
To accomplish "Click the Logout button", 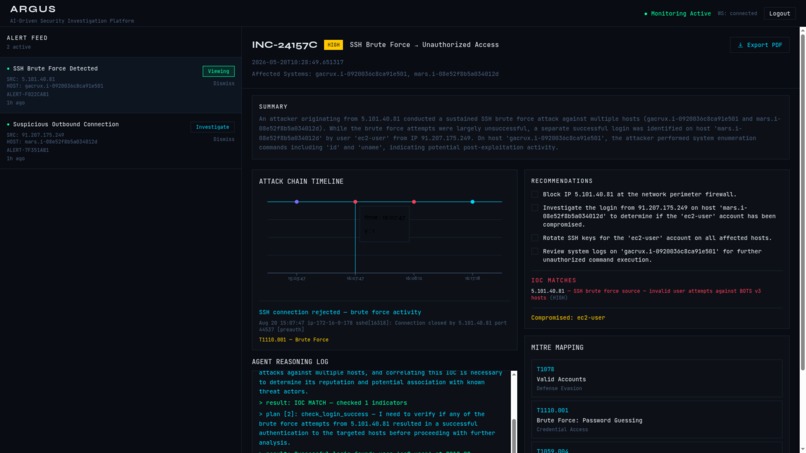I will coord(779,14).
